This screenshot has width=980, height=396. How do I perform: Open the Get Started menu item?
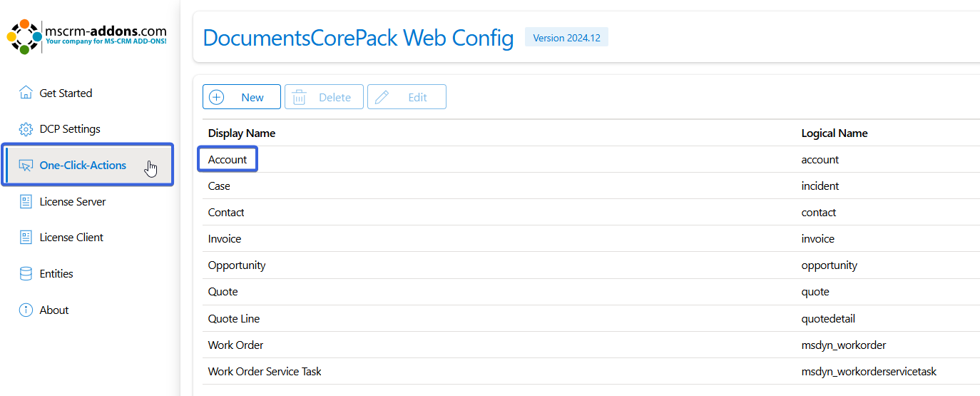click(66, 93)
